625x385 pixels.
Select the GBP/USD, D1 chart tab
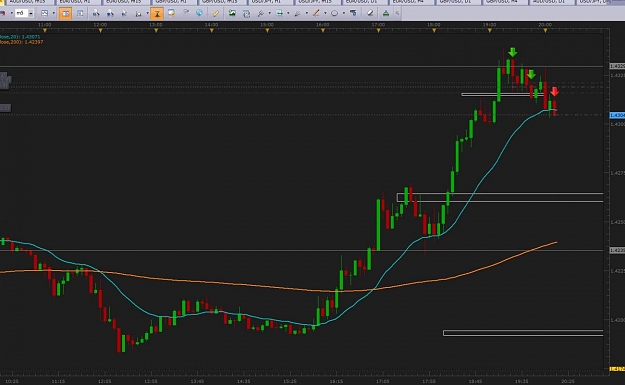pyautogui.click(x=458, y=2)
